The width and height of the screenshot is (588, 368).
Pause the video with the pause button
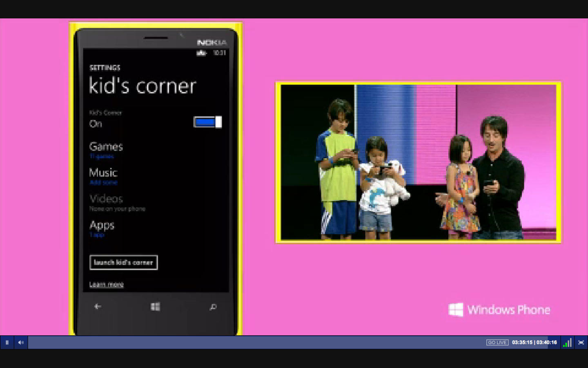7,342
